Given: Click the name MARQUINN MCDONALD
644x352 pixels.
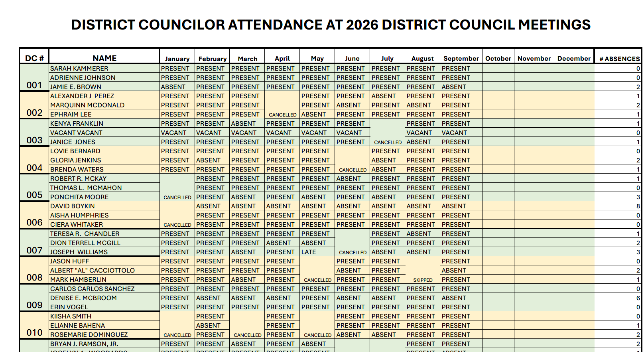Looking at the screenshot, I should tap(87, 105).
